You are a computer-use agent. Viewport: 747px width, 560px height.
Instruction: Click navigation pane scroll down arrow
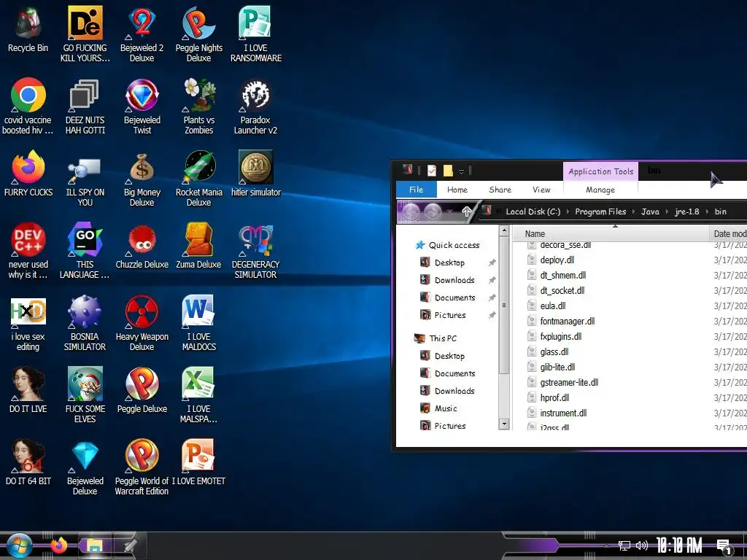click(503, 424)
